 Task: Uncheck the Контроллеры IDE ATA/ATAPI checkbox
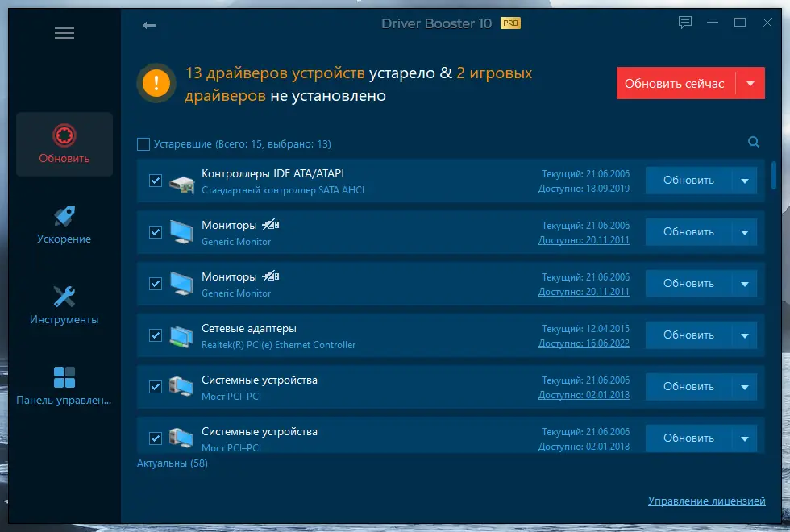[156, 181]
